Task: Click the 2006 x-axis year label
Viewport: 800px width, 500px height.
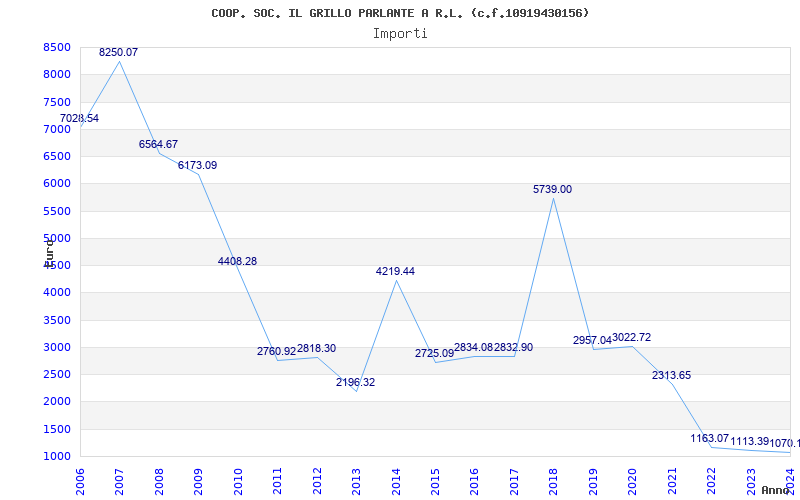Action: 80,482
